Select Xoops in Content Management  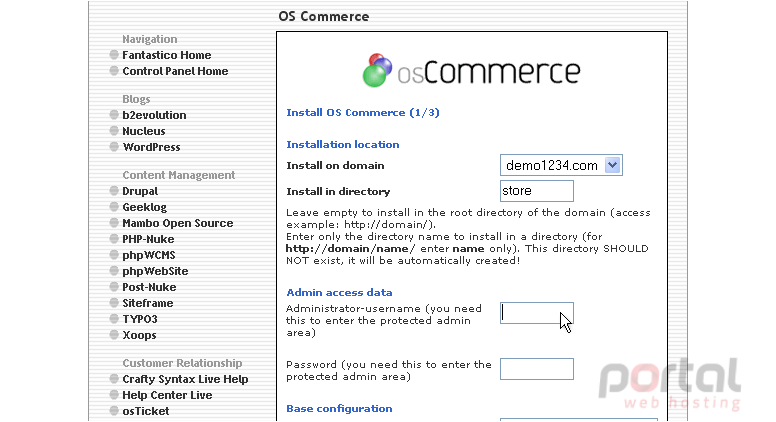(139, 335)
